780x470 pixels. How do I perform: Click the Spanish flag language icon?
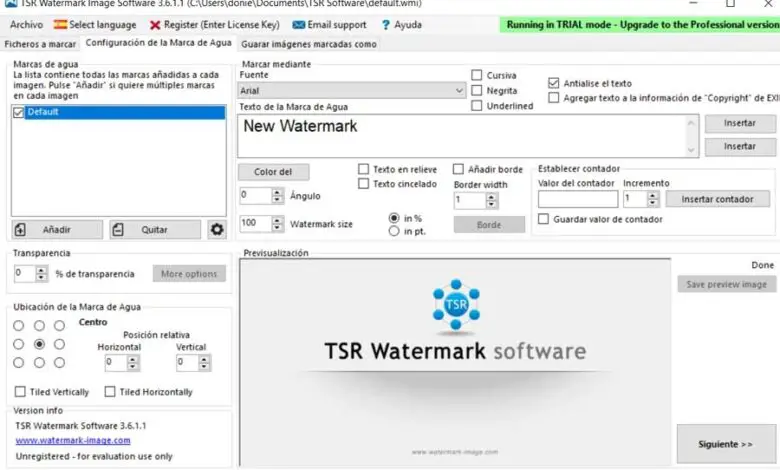point(60,24)
